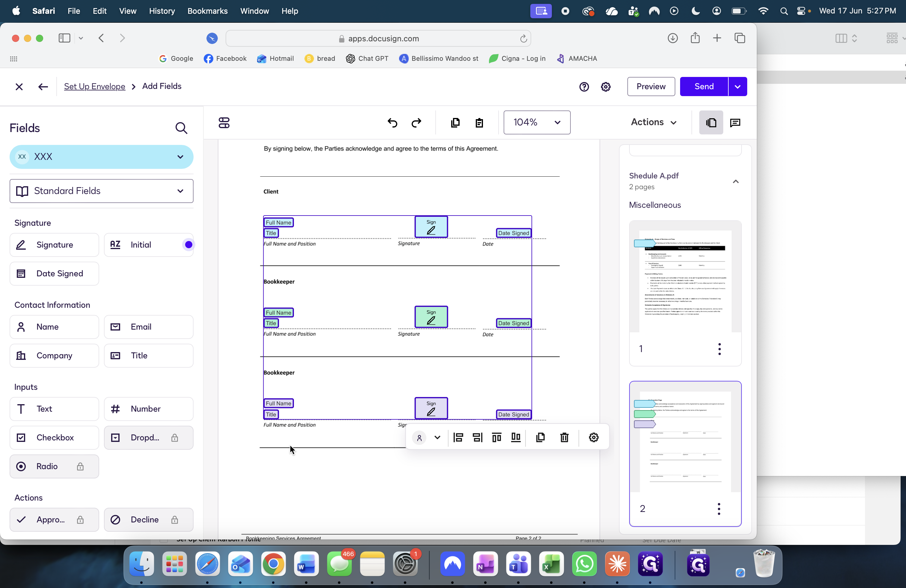Add a Signature field
Viewport: 906px width, 588px height.
pos(55,245)
